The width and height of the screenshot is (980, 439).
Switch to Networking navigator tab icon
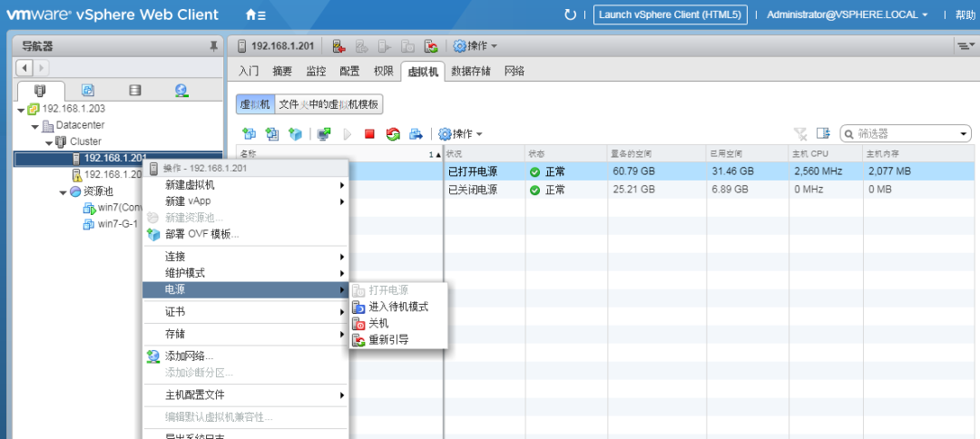tap(181, 91)
